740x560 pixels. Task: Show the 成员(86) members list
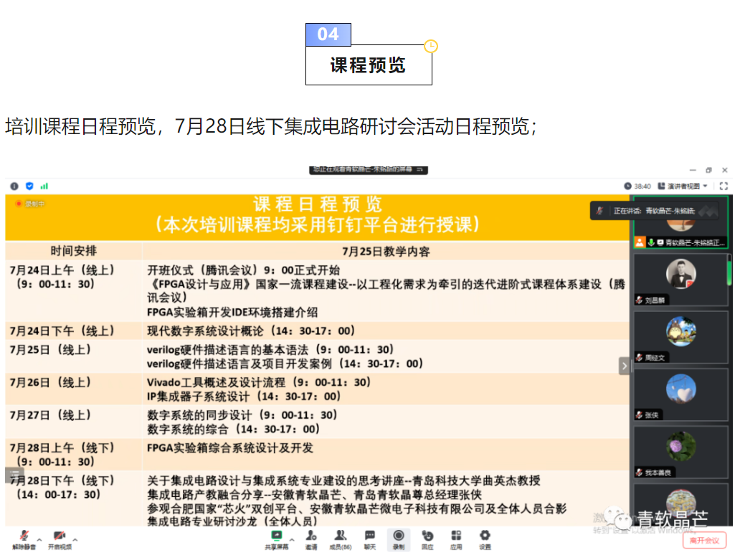(x=341, y=540)
